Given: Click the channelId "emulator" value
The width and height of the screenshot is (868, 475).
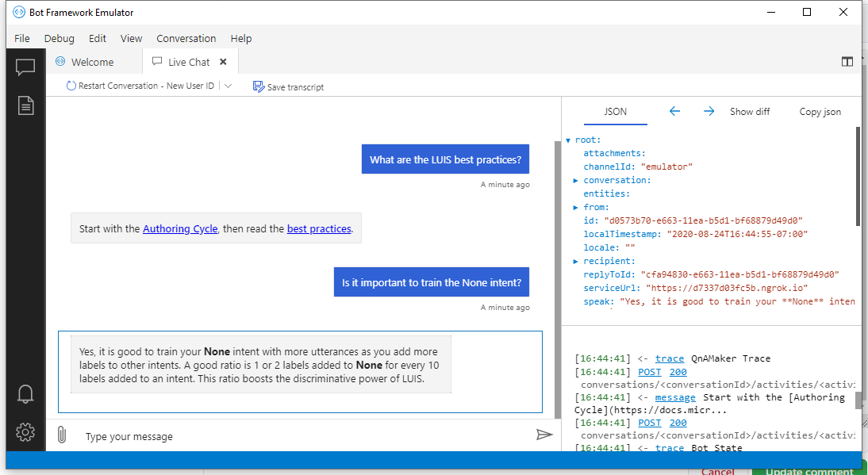Looking at the screenshot, I should pos(666,167).
